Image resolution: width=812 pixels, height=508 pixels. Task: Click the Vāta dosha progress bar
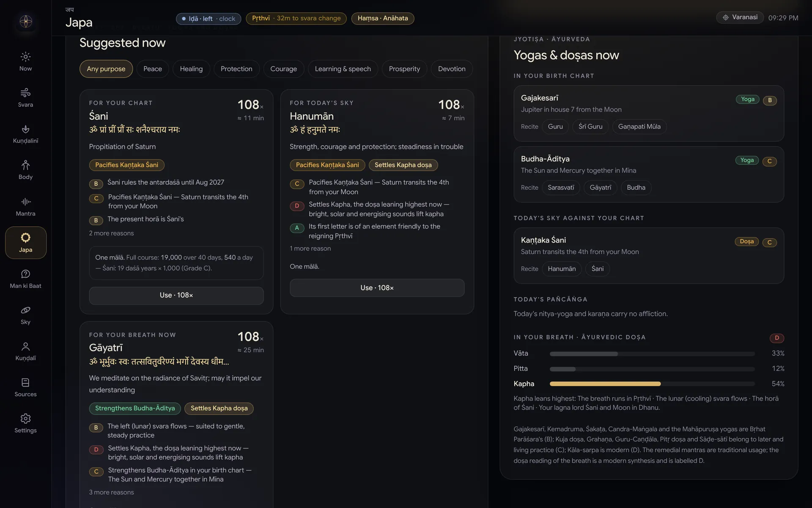pyautogui.click(x=652, y=354)
